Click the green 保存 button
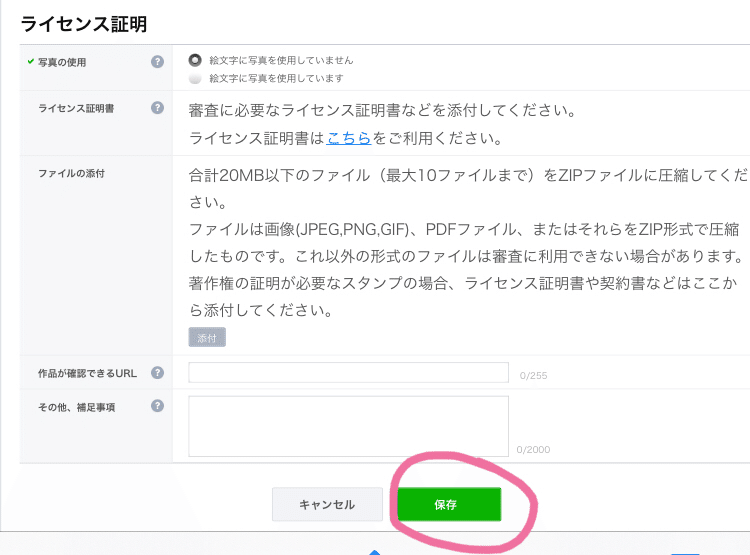 449,504
